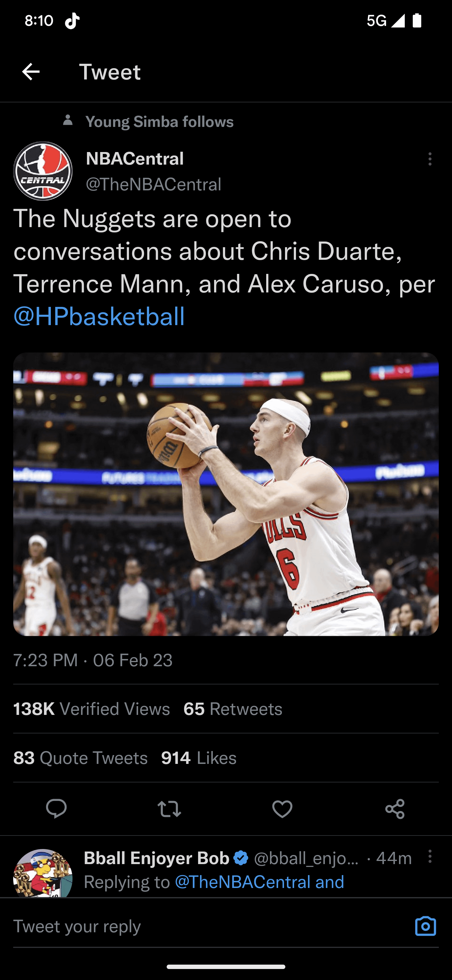Open tweet options three-dot menu

pyautogui.click(x=430, y=159)
